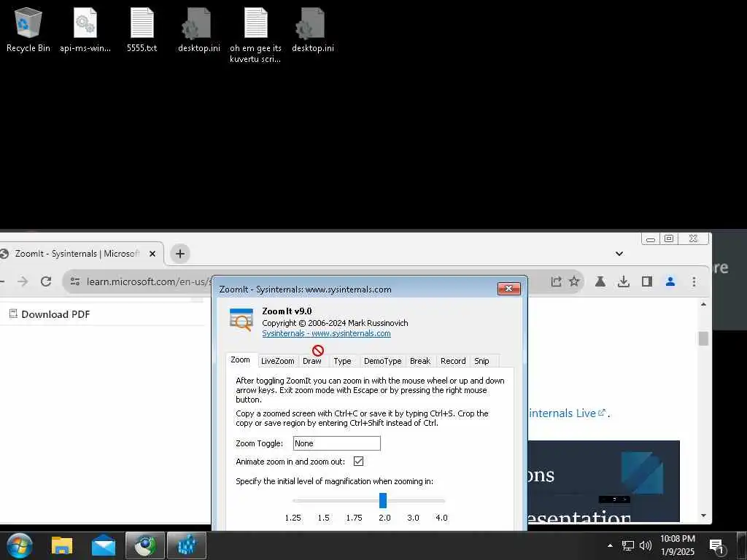
Task: Open File Explorer from the taskbar
Action: [x=62, y=545]
